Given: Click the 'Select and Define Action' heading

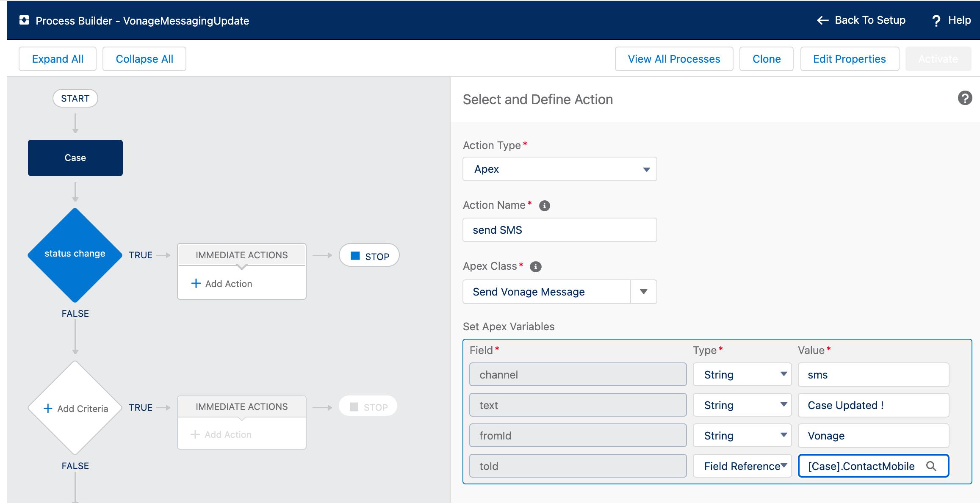Looking at the screenshot, I should click(x=538, y=99).
